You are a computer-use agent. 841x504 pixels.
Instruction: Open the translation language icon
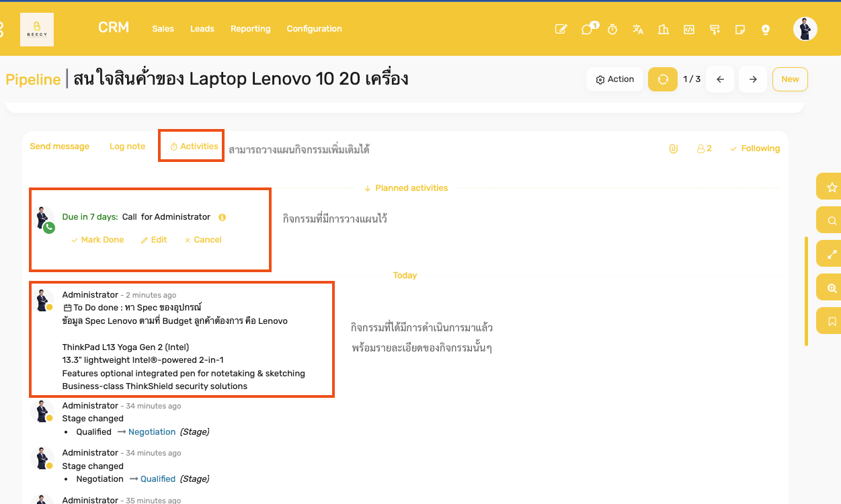[x=638, y=29]
